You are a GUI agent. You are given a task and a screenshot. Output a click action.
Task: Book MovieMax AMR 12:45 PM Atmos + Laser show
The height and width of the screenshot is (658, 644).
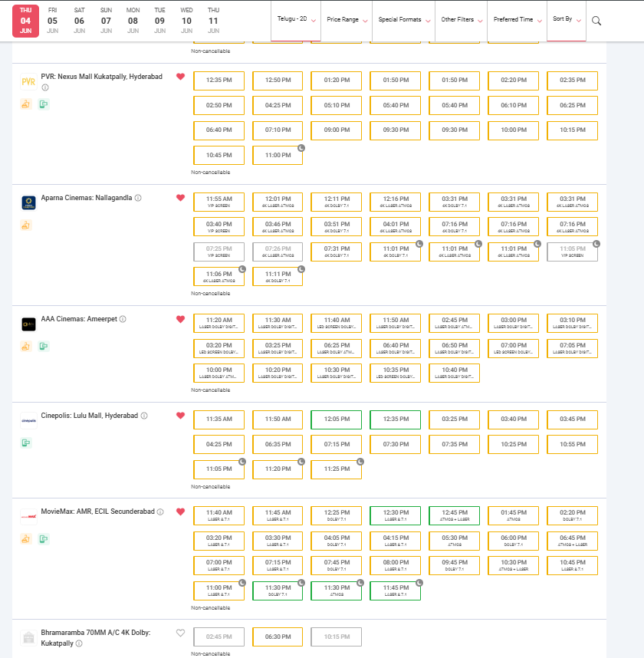tap(455, 516)
